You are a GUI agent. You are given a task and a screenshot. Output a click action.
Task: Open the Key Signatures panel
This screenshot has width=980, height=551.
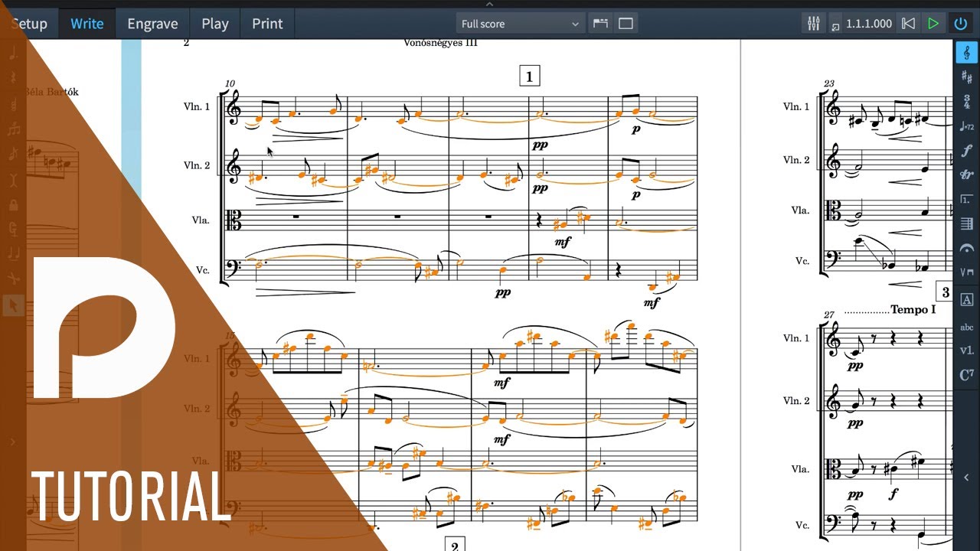coord(966,77)
